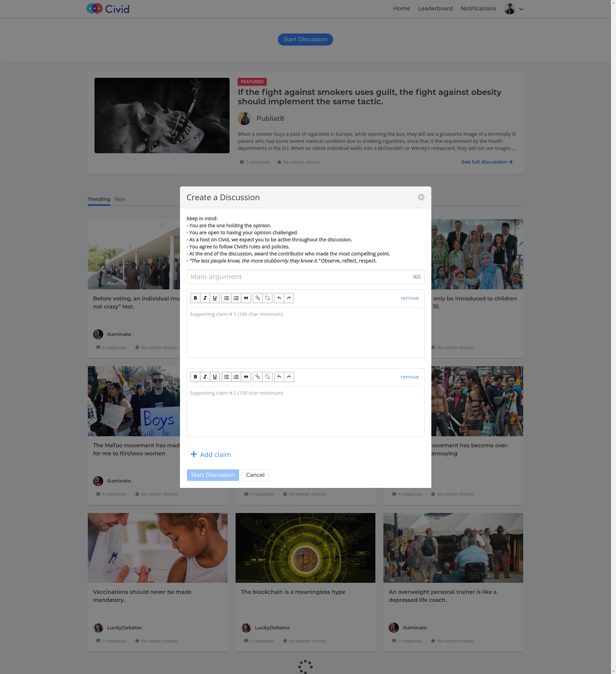Submit with the dialog's Start Discussion button
The width and height of the screenshot is (616, 674).
[x=213, y=475]
